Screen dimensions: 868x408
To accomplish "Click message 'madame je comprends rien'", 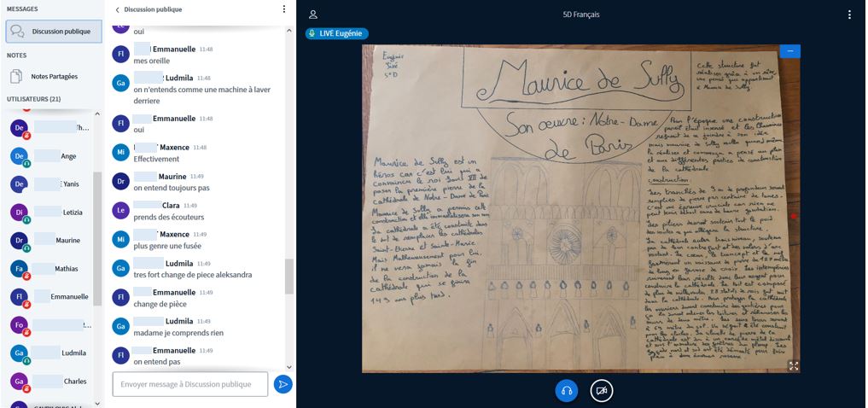I will pyautogui.click(x=178, y=333).
